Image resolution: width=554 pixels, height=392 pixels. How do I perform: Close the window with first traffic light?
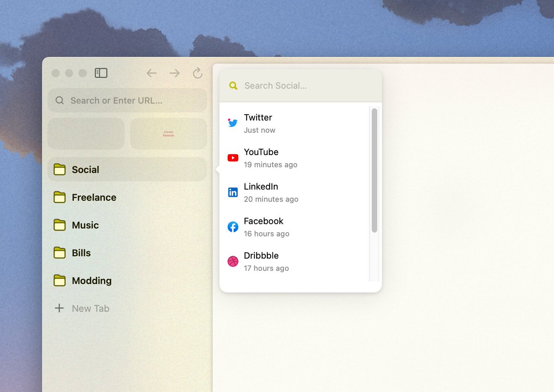point(55,73)
